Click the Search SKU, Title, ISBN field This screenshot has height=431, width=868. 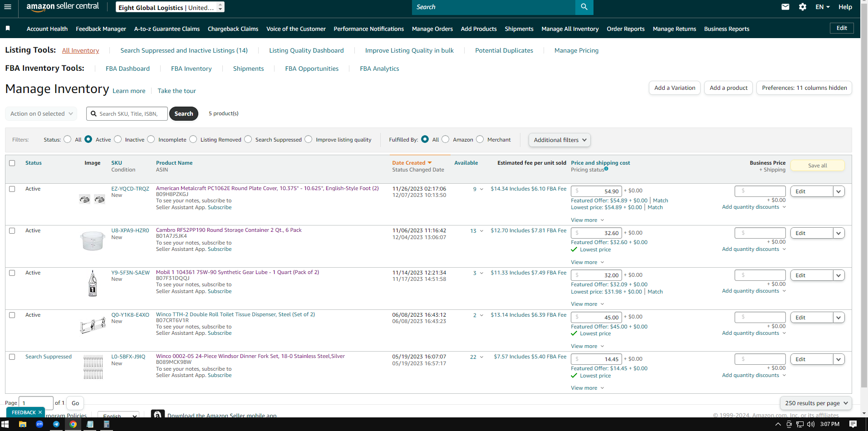point(127,113)
